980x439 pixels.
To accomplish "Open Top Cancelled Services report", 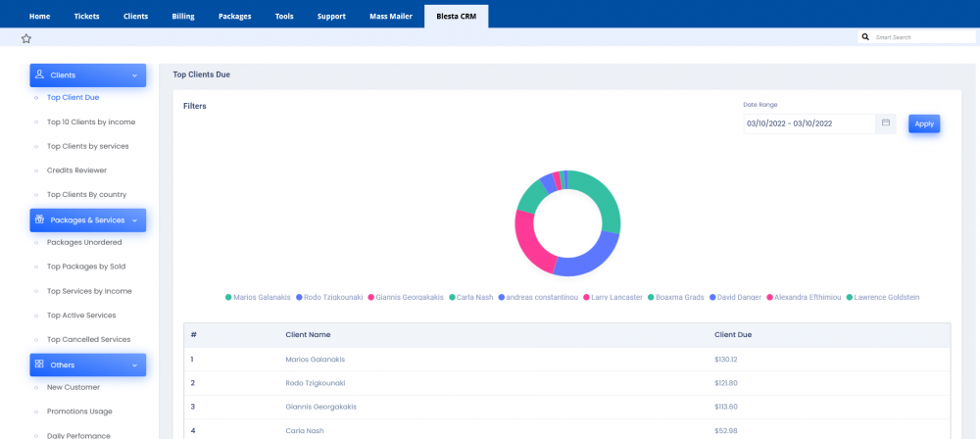I will (x=89, y=340).
